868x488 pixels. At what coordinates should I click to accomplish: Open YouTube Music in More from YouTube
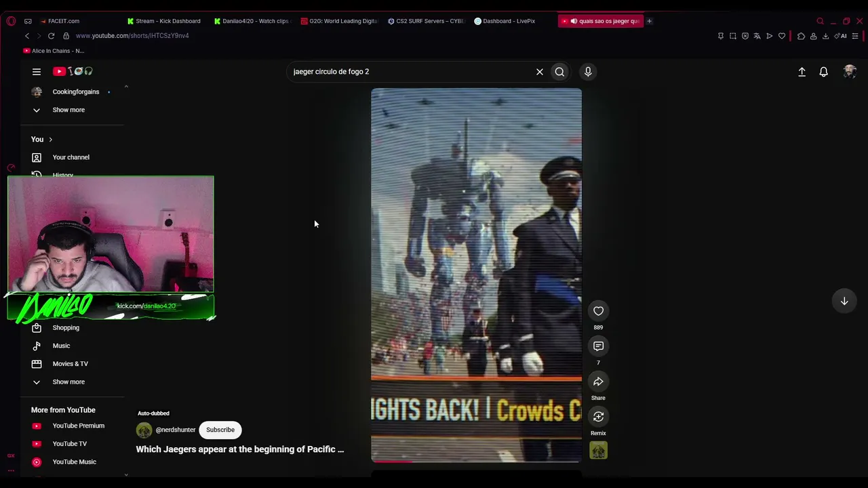pyautogui.click(x=75, y=462)
